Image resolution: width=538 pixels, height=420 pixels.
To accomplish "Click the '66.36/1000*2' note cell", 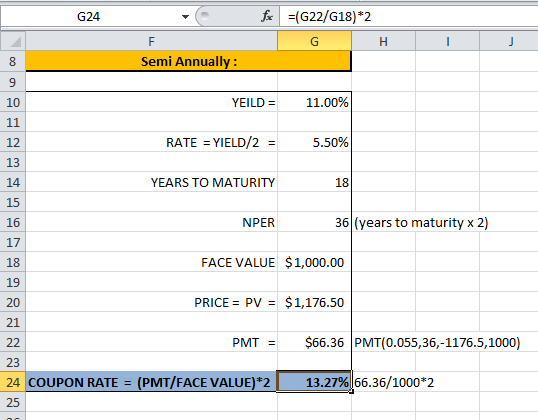I will coord(394,382).
